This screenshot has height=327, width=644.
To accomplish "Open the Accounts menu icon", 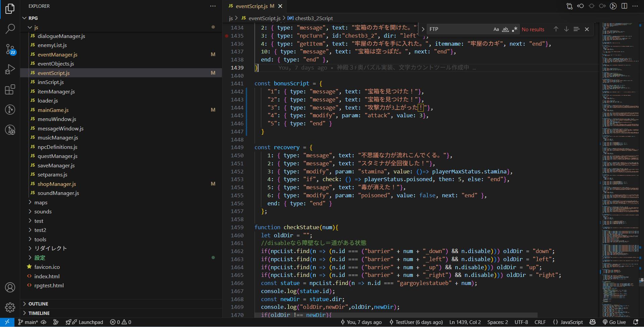I will [10, 288].
